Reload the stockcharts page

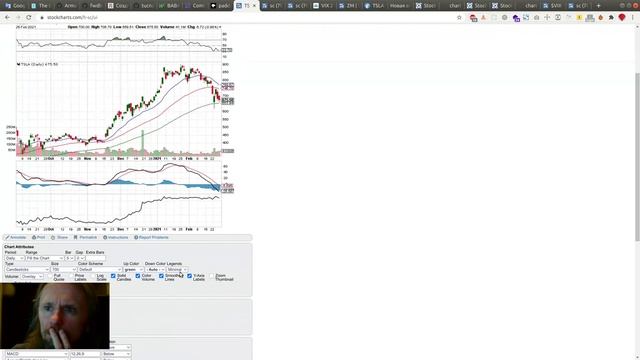tap(29, 18)
